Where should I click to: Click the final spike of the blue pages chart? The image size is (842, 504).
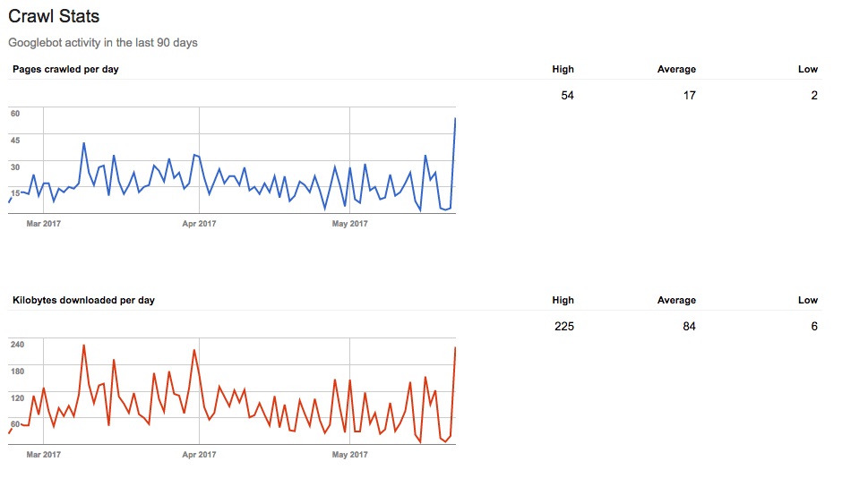pos(455,119)
